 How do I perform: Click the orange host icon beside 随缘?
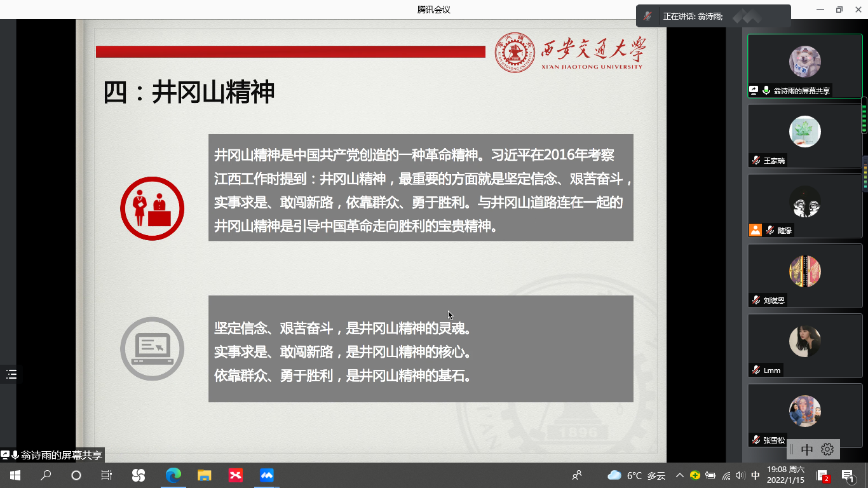tap(755, 230)
